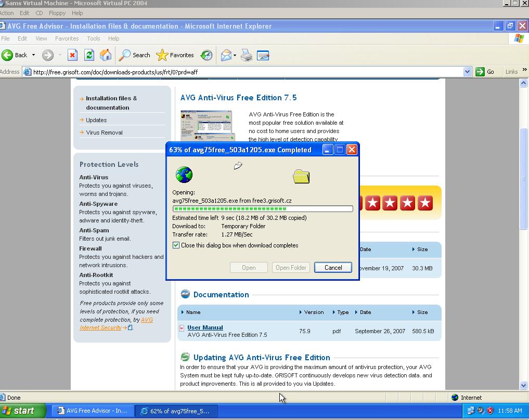529x420 pixels.
Task: Open Search magnifier in IE toolbar
Action: pyautogui.click(x=124, y=55)
